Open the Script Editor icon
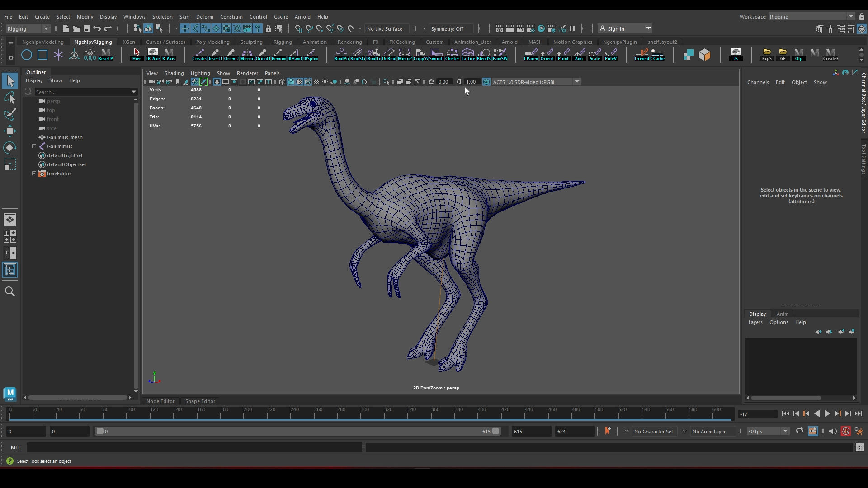Viewport: 868px width, 488px height. pyautogui.click(x=859, y=447)
